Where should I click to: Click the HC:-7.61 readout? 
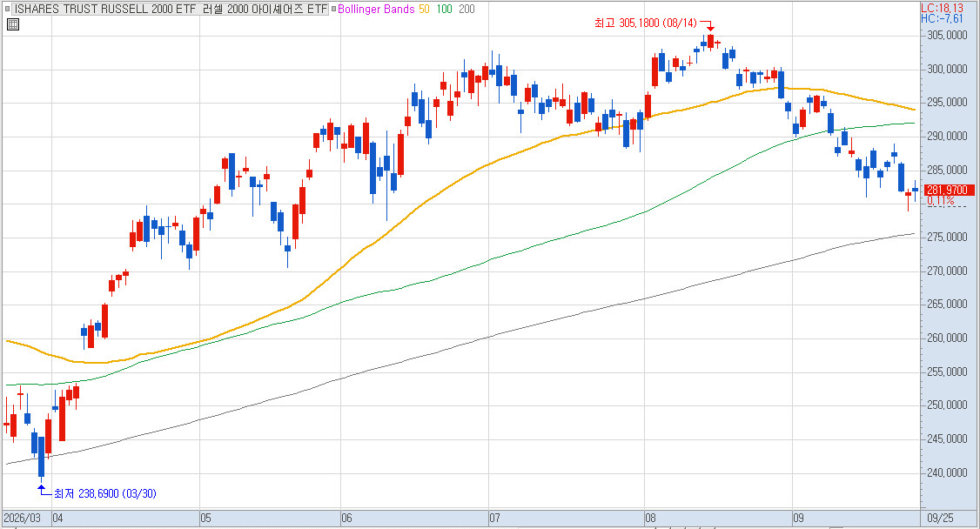coord(942,19)
